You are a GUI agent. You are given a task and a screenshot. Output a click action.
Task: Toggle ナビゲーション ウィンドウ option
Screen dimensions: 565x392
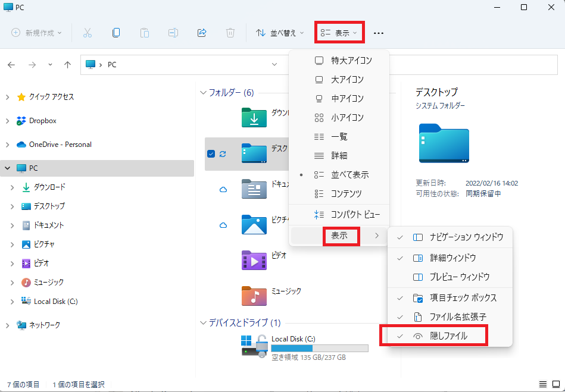(450, 237)
